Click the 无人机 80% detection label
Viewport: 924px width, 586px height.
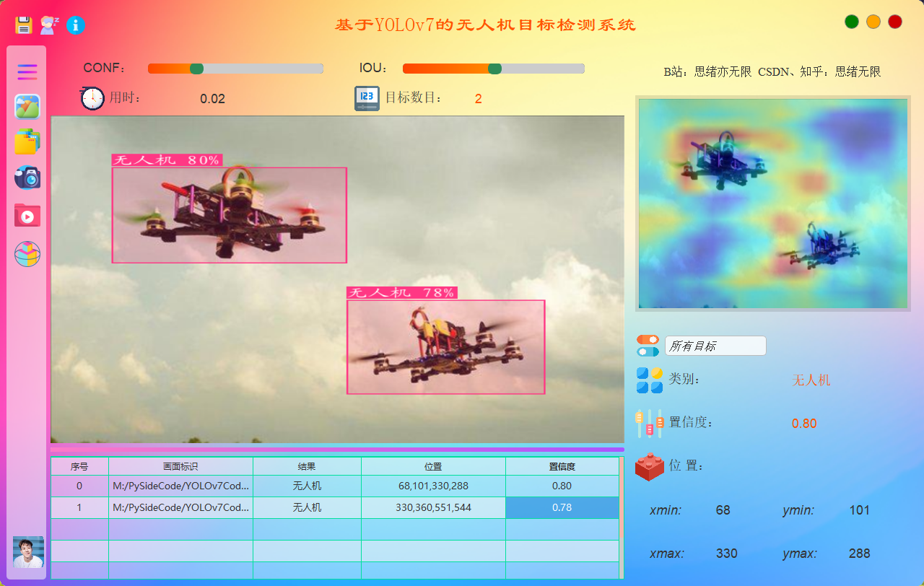167,160
